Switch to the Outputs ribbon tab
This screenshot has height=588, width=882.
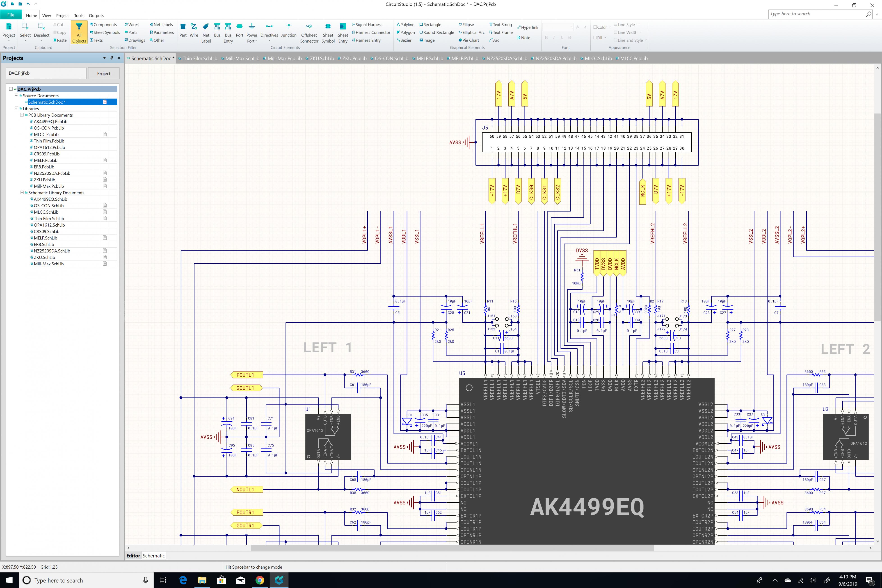point(96,15)
